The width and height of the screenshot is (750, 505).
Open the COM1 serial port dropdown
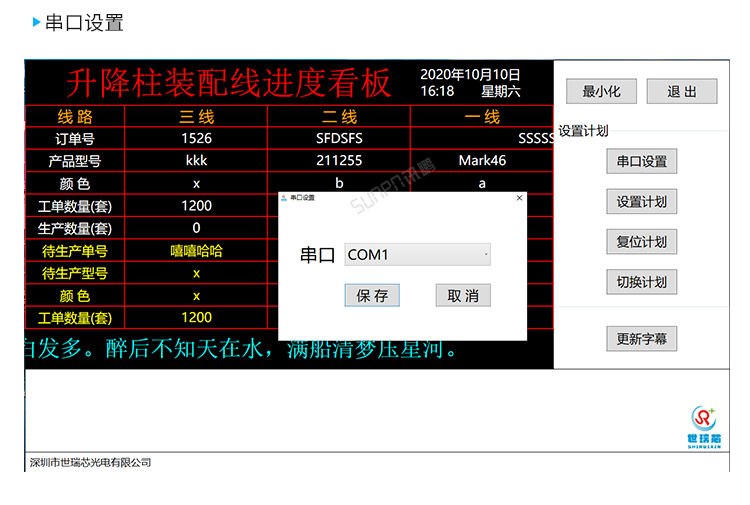[418, 255]
